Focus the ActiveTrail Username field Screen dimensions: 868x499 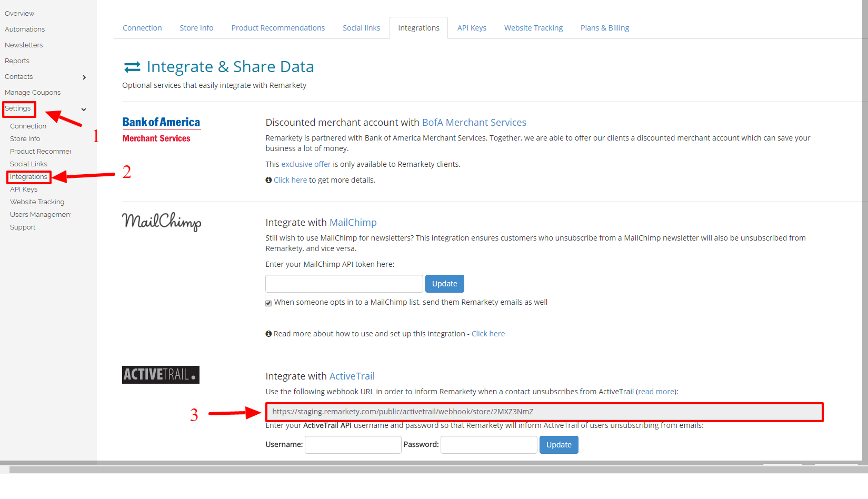[x=353, y=445]
